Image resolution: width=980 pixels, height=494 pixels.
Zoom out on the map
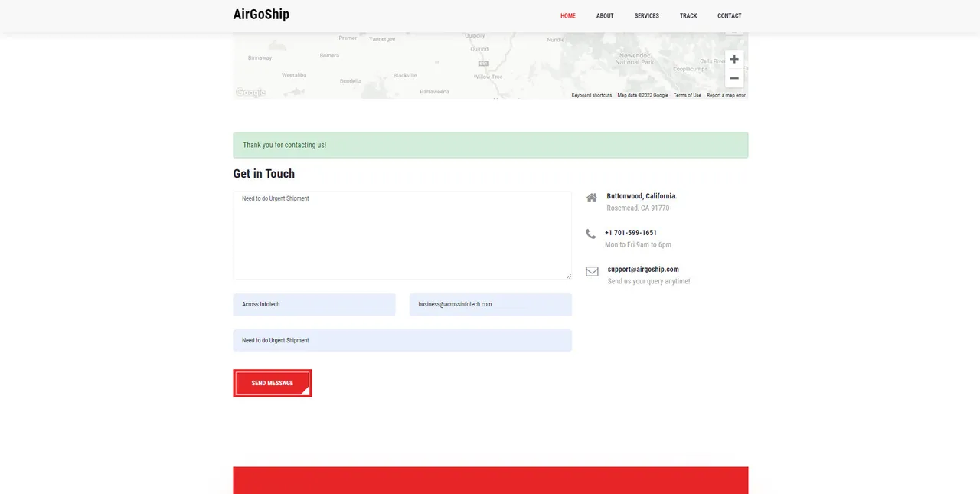click(x=734, y=78)
